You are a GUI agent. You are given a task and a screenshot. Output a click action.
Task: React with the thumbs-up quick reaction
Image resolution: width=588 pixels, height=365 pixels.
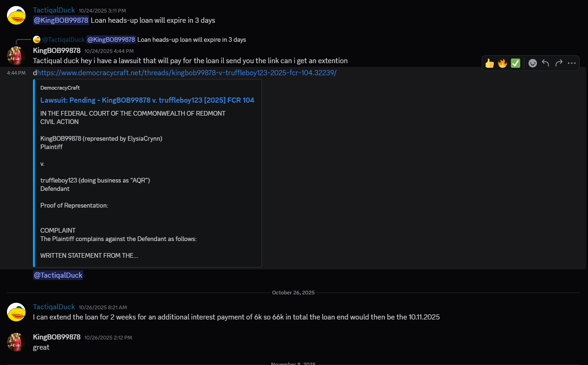tap(489, 63)
